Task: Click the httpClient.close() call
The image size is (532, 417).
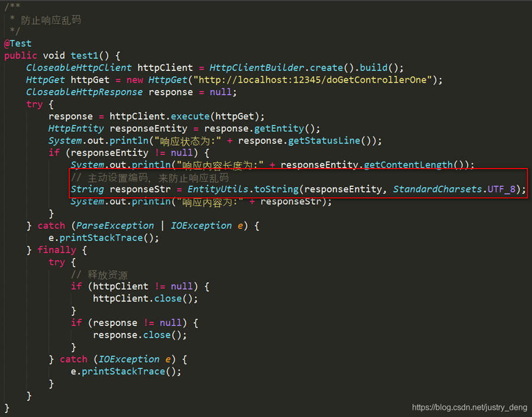Action: tap(145, 299)
